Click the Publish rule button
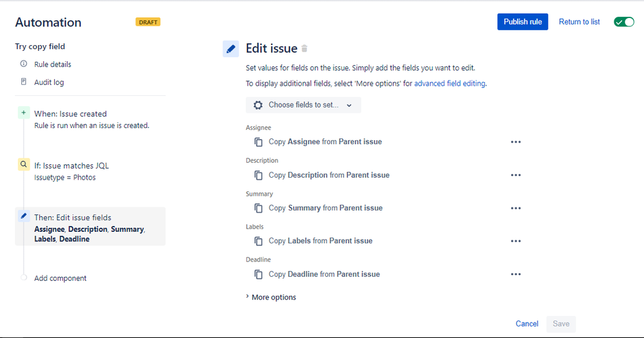Image resolution: width=644 pixels, height=338 pixels. [522, 22]
